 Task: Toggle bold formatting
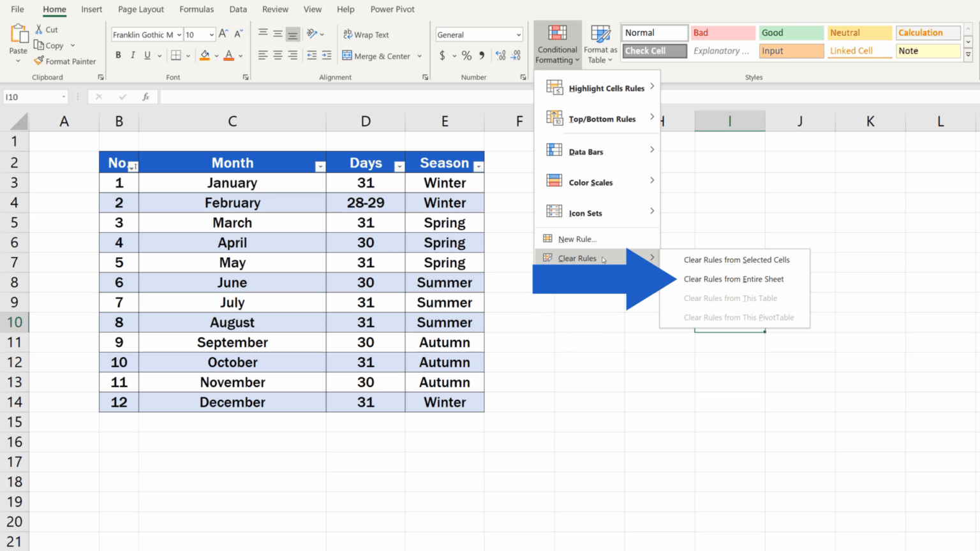pos(117,55)
